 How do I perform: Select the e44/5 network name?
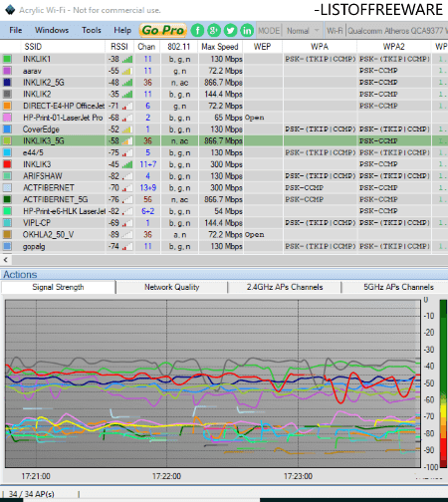[33, 152]
